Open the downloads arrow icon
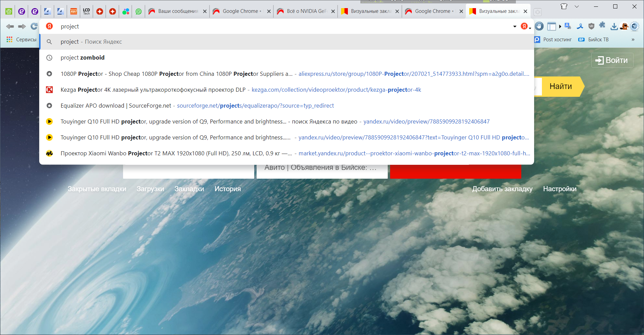The image size is (644, 335). 614,26
